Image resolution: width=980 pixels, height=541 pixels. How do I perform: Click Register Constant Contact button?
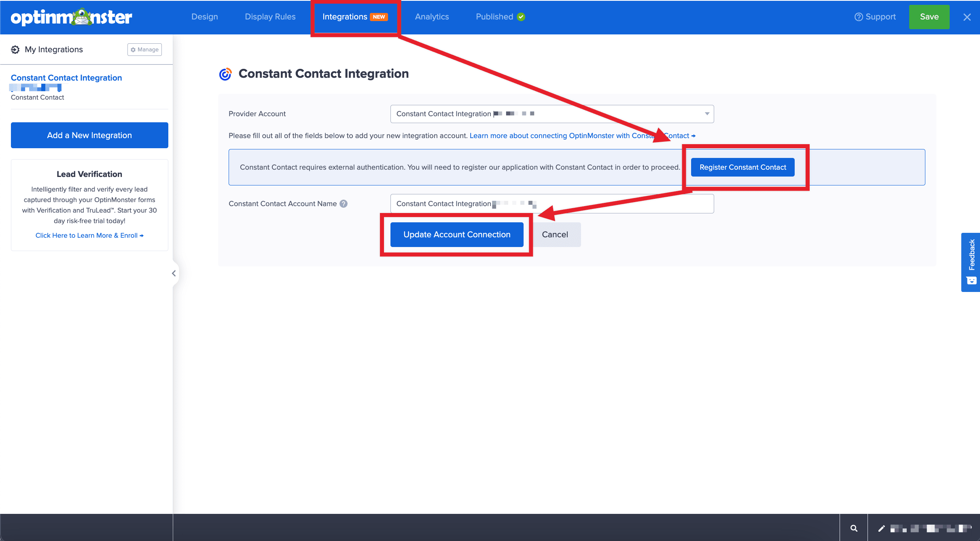(x=742, y=167)
